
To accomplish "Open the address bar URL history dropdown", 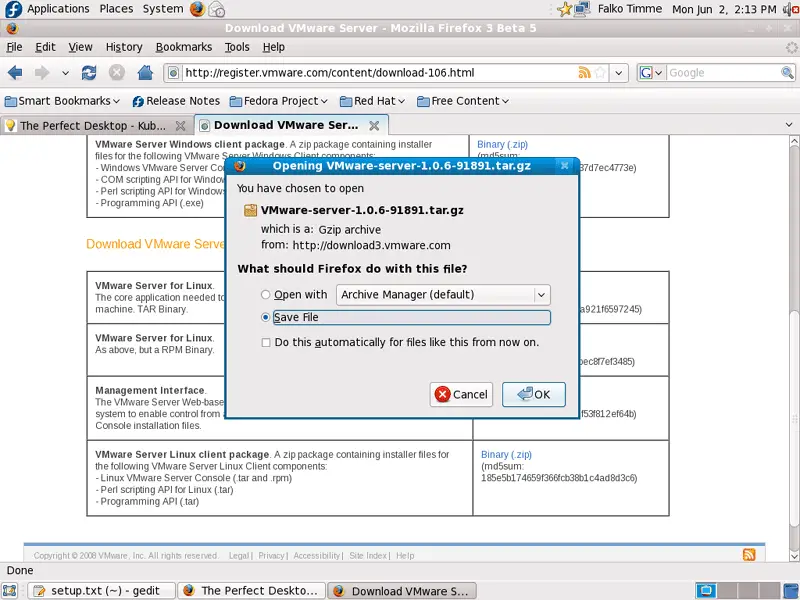I will [x=618, y=72].
